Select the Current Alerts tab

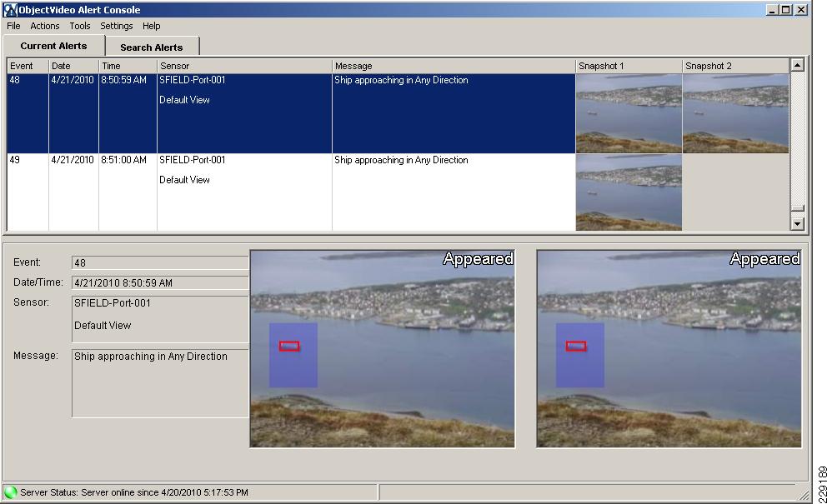tap(54, 46)
